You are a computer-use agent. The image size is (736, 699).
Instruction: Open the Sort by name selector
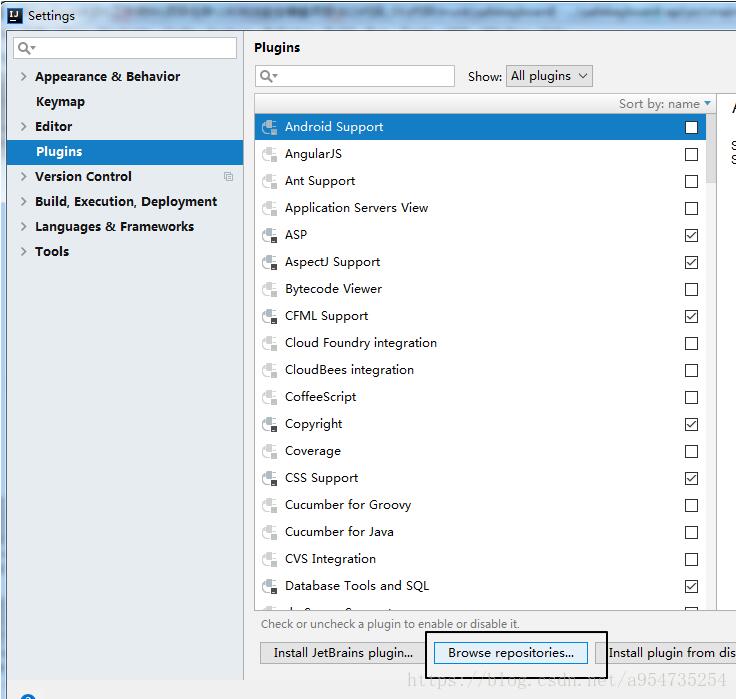coord(665,104)
